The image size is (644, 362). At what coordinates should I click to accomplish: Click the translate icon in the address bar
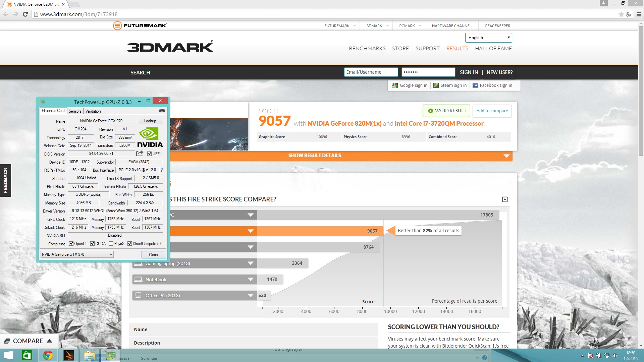629,14
